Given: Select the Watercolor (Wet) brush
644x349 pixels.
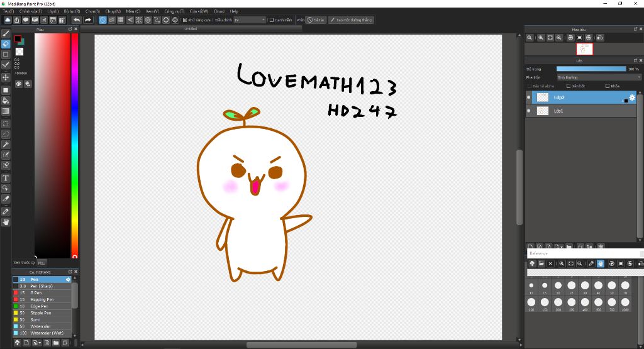Looking at the screenshot, I should 42,333.
